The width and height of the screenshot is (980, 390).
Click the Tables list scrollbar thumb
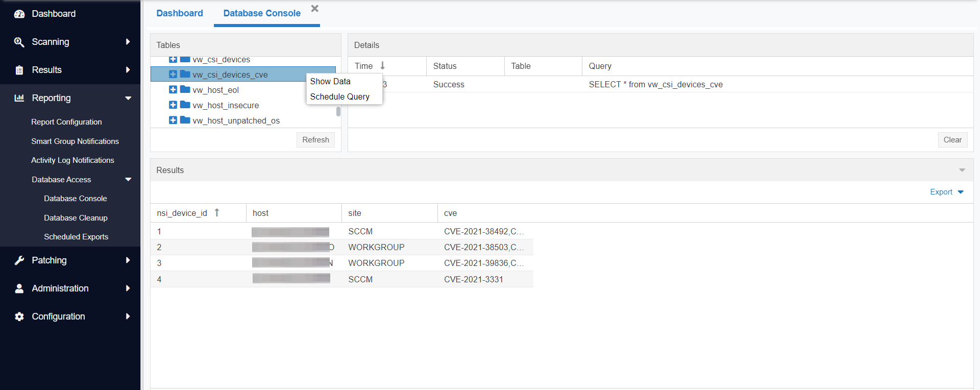tap(338, 111)
